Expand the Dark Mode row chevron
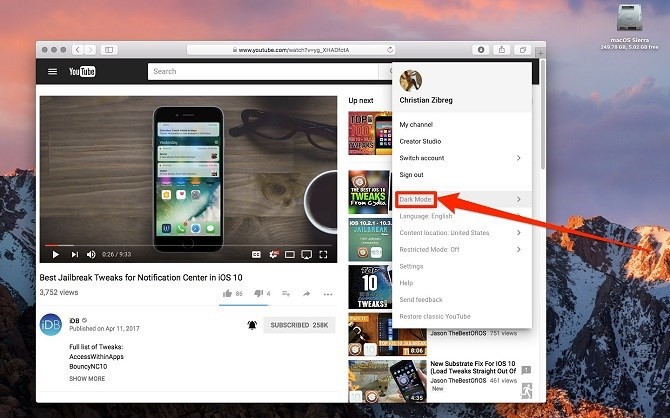The height and width of the screenshot is (418, 670). coord(518,199)
